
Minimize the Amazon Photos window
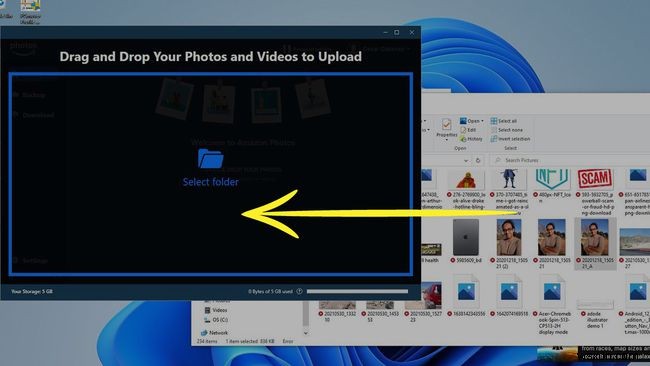coord(386,32)
